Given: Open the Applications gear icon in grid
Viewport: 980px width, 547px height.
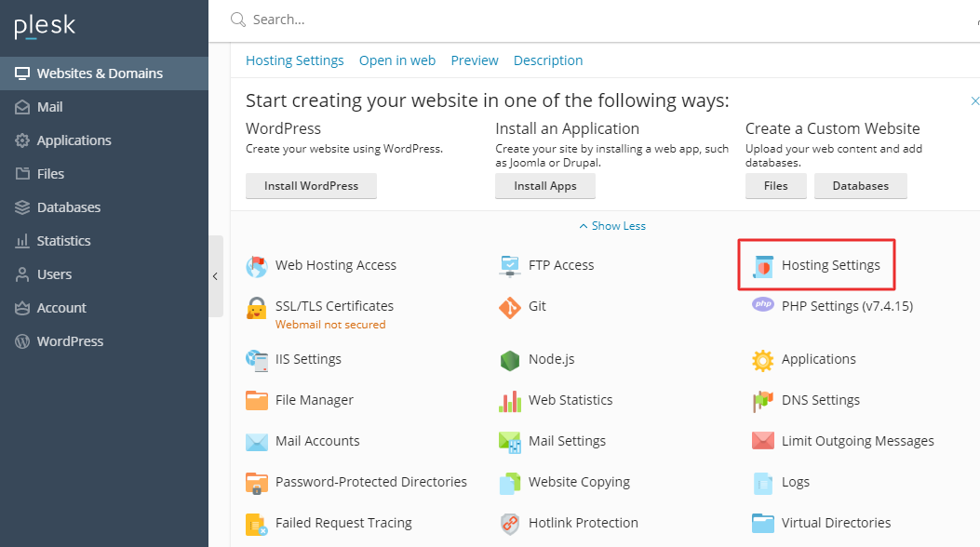Looking at the screenshot, I should (x=762, y=360).
